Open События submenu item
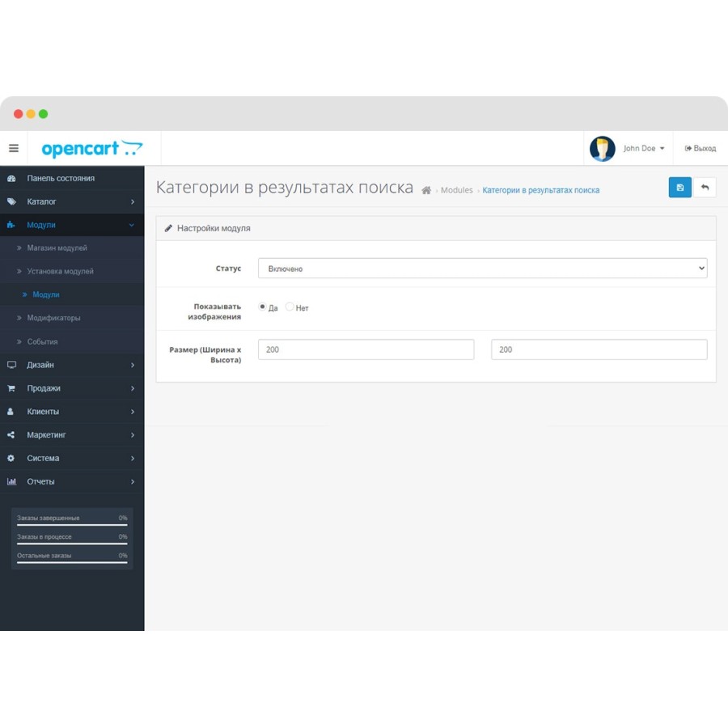728x728 pixels. [72, 341]
